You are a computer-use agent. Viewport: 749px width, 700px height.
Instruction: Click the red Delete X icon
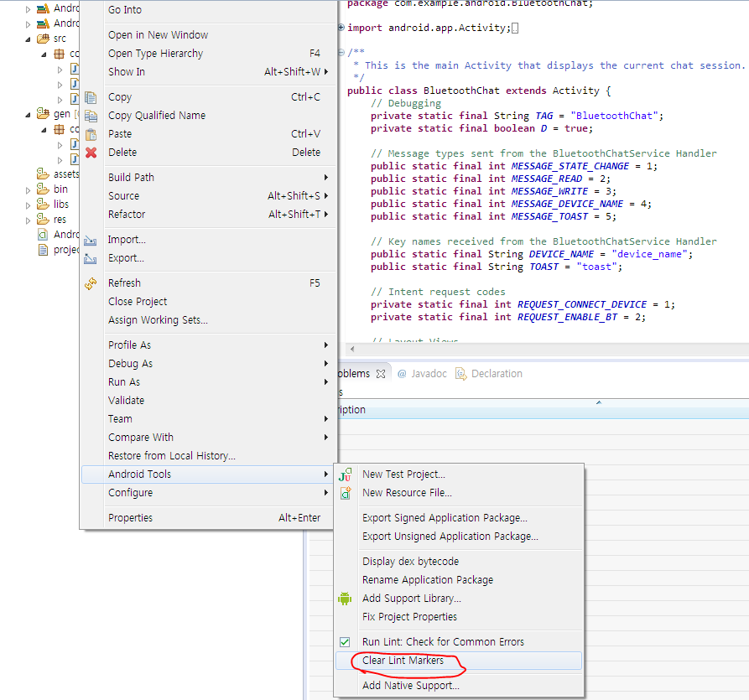click(x=91, y=153)
